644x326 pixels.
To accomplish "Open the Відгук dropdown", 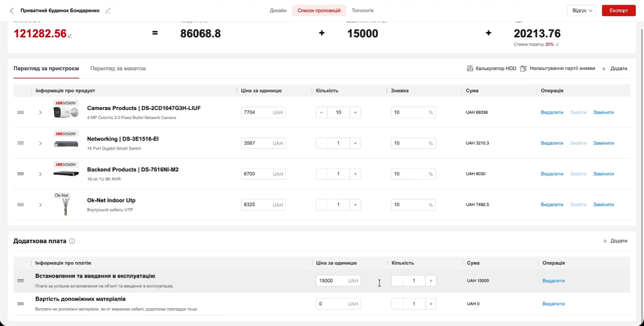I will 581,11.
